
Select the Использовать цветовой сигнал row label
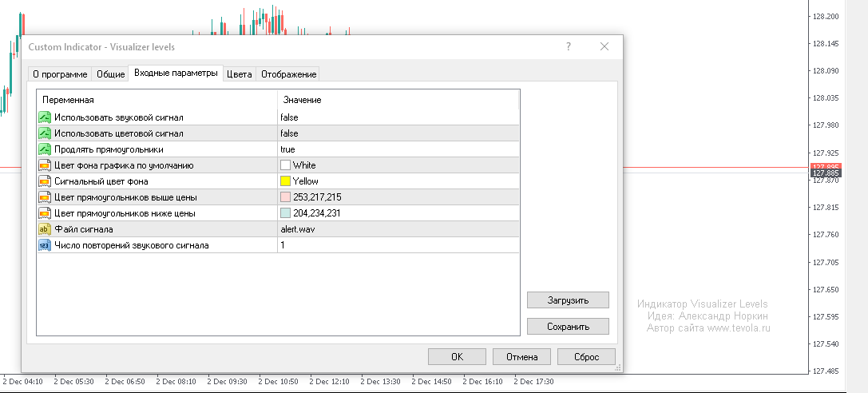coord(118,133)
